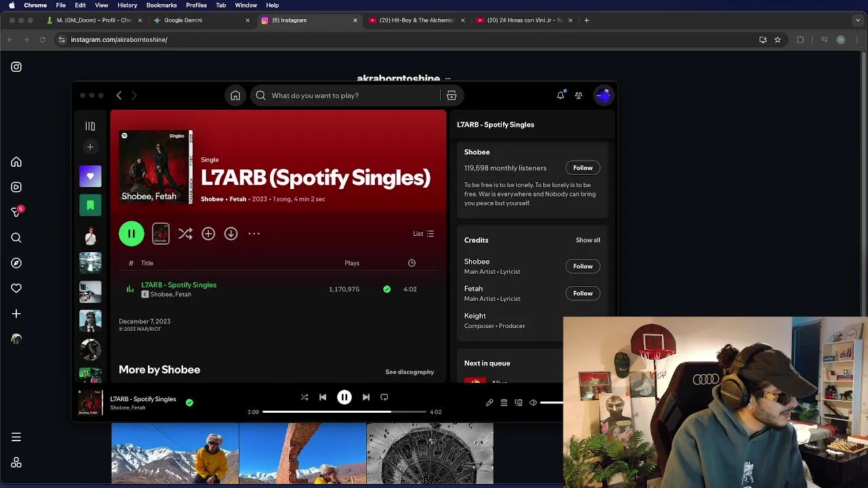Screen dimensions: 868x488
Task: Follow Shobee in the about artist card
Action: click(x=583, y=168)
